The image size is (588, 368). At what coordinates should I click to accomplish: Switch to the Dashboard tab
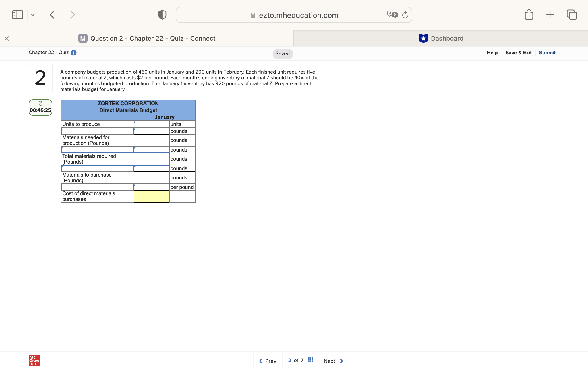(441, 38)
